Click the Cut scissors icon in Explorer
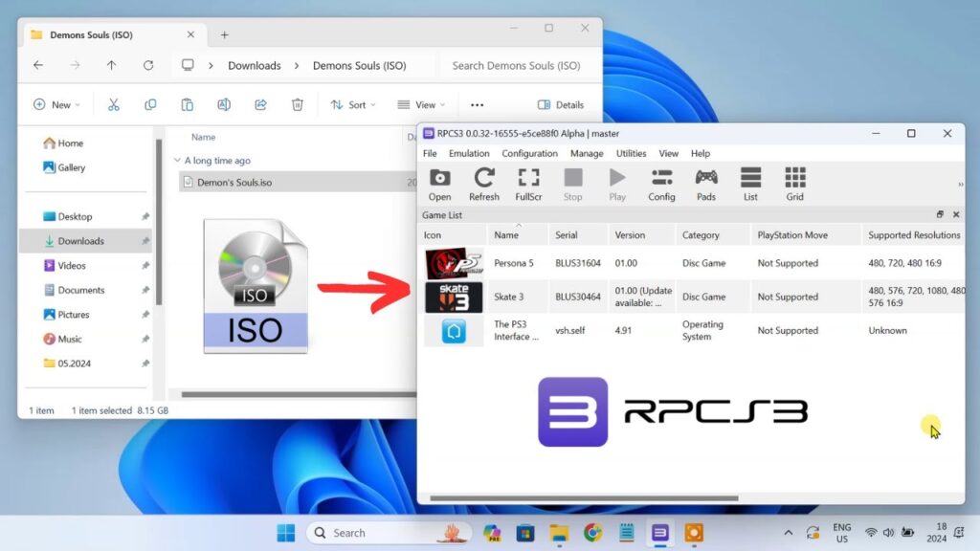The height and width of the screenshot is (551, 980). (x=114, y=105)
